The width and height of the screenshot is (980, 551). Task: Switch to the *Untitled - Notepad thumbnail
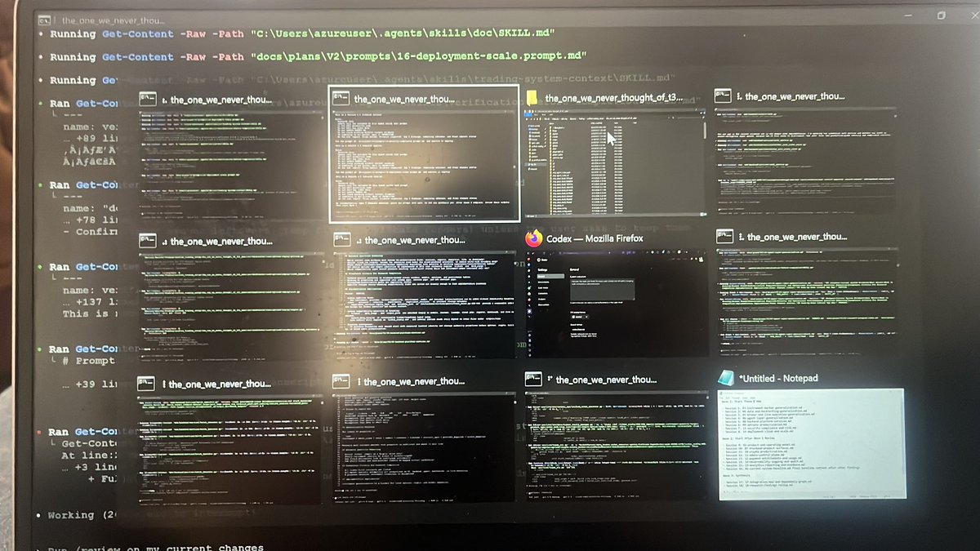(x=811, y=443)
